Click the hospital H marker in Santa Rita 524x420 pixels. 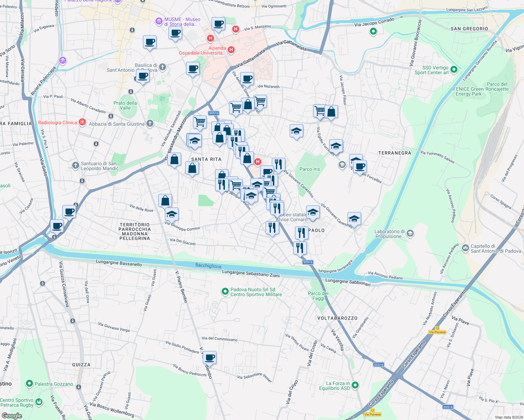(258, 162)
